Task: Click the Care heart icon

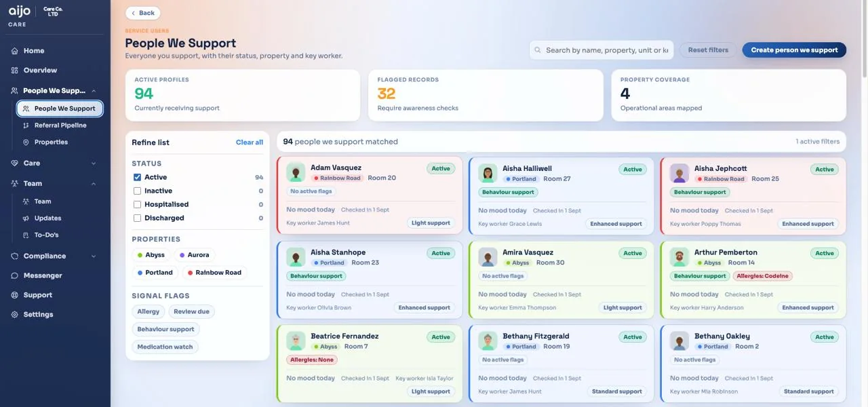Action: (15, 163)
